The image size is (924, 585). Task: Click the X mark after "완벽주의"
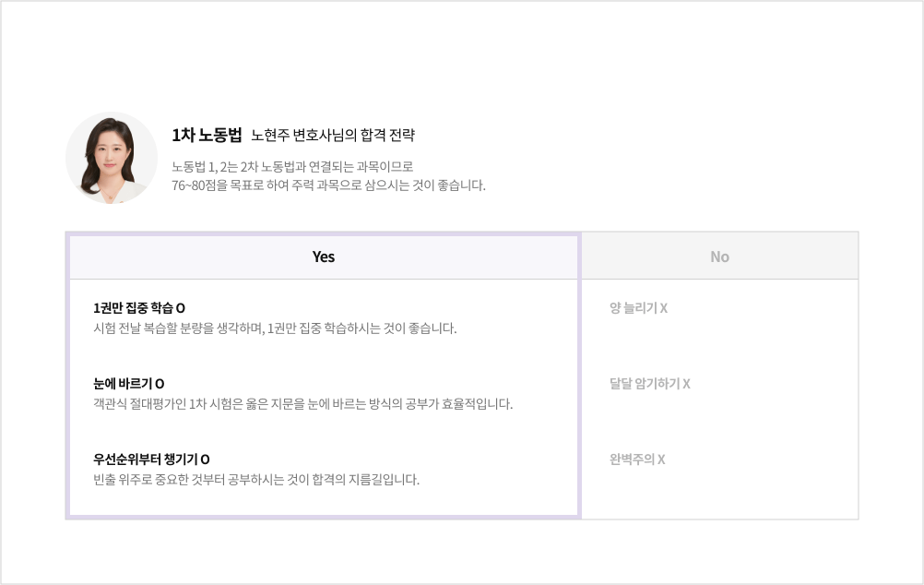click(661, 460)
